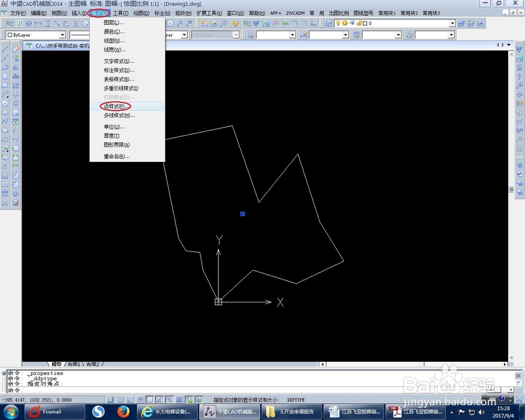Select the Polygon draw tool
This screenshot has height=420, width=525.
pyautogui.click(x=5, y=76)
